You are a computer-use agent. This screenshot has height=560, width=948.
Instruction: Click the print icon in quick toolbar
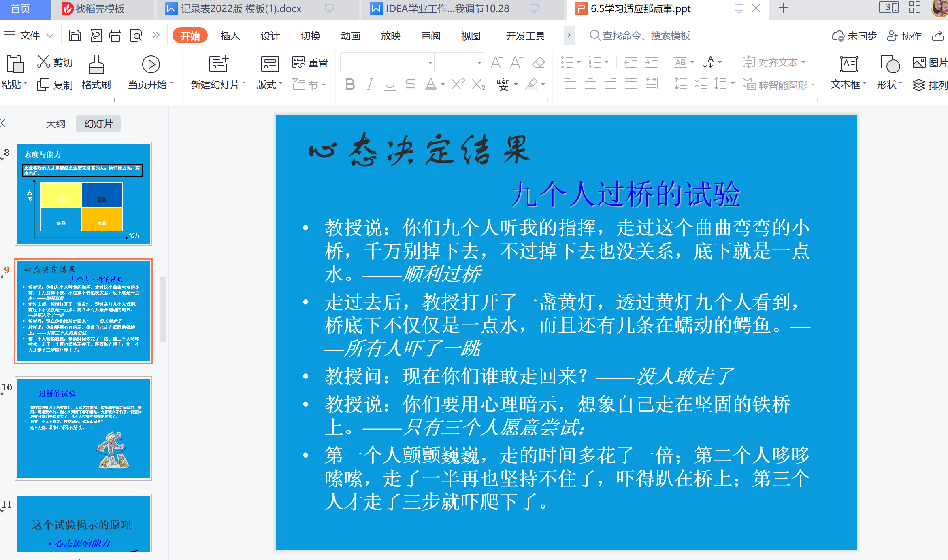pyautogui.click(x=115, y=36)
